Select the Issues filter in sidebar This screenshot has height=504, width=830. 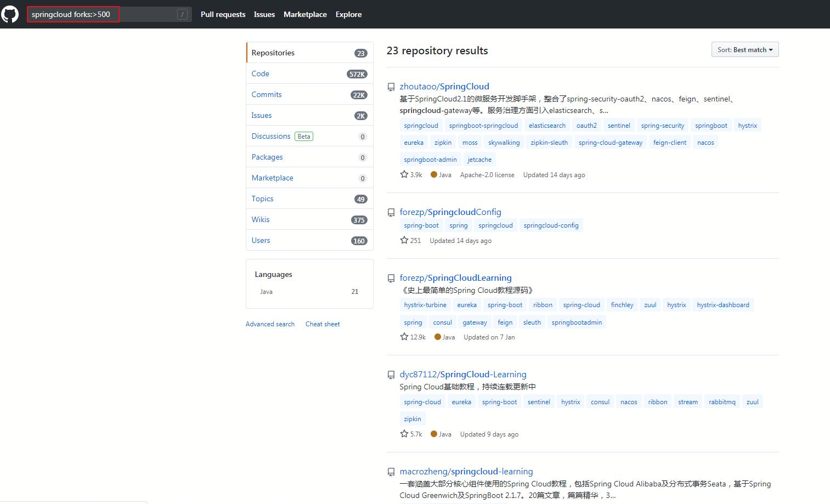[x=309, y=115]
